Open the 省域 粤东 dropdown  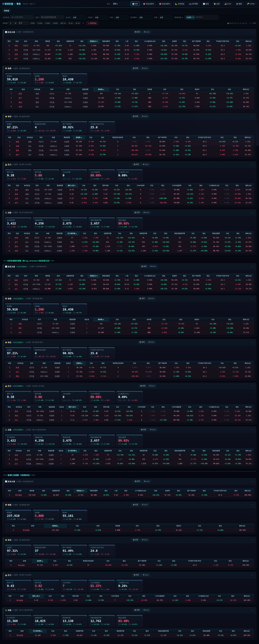120,4
